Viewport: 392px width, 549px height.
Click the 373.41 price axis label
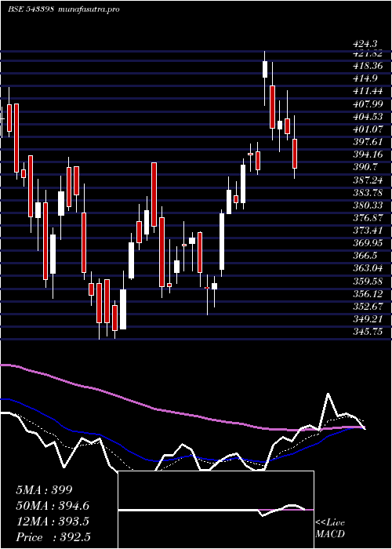tap(368, 230)
